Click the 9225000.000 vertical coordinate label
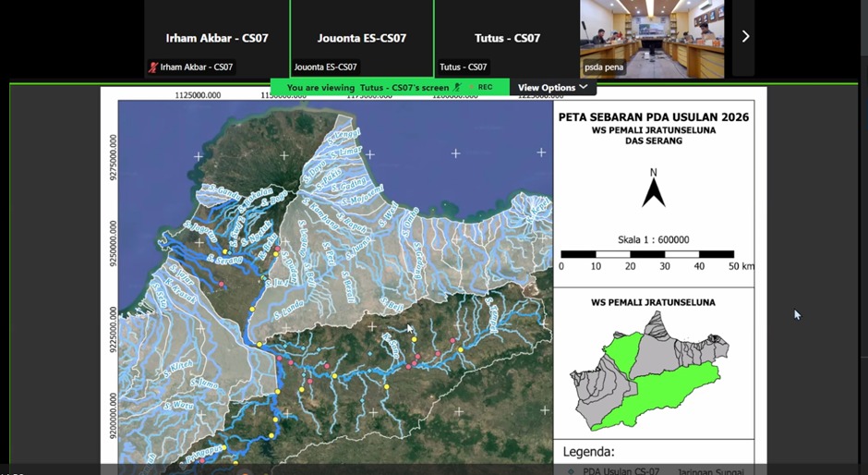Viewport: 868px width, 475px height. (114, 331)
